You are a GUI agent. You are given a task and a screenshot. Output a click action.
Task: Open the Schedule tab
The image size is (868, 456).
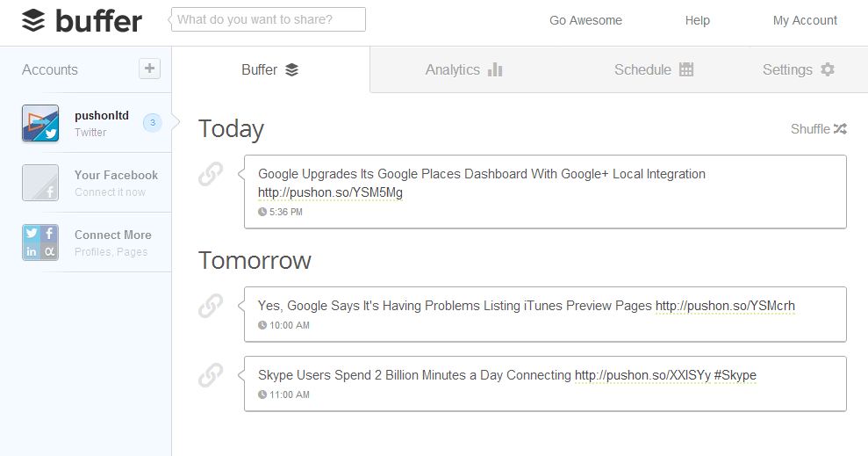(x=654, y=69)
